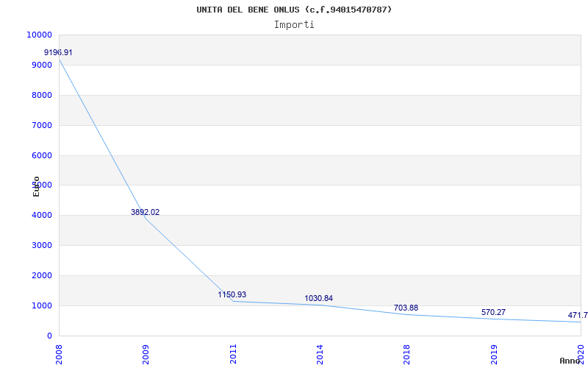The width and height of the screenshot is (588, 368).
Task: Click the 2008 year axis label
Action: [59, 355]
